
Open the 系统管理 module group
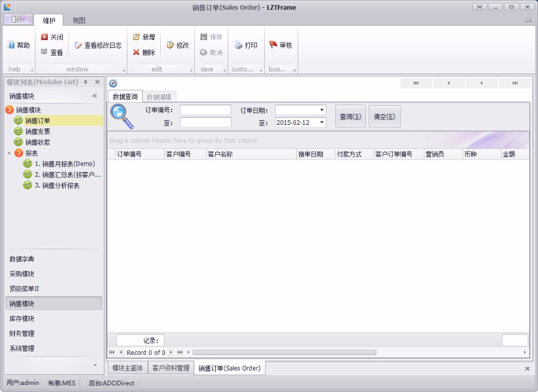pyautogui.click(x=54, y=348)
